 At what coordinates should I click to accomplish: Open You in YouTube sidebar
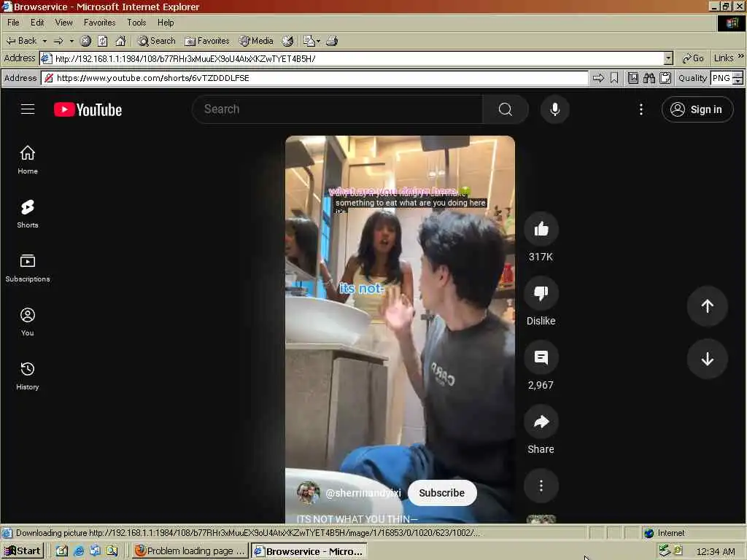[28, 322]
